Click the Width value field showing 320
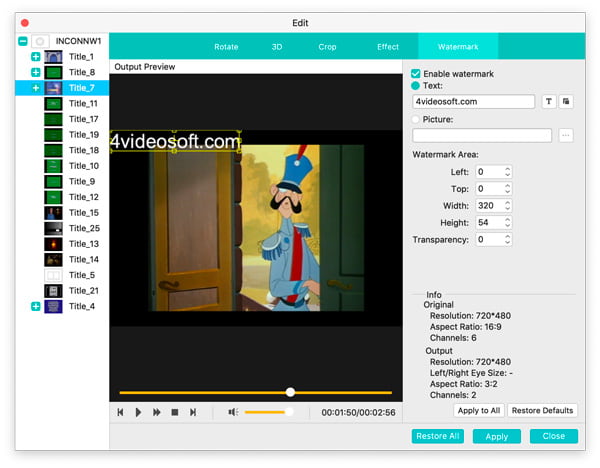Viewport: 600px width, 468px height. tap(489, 205)
